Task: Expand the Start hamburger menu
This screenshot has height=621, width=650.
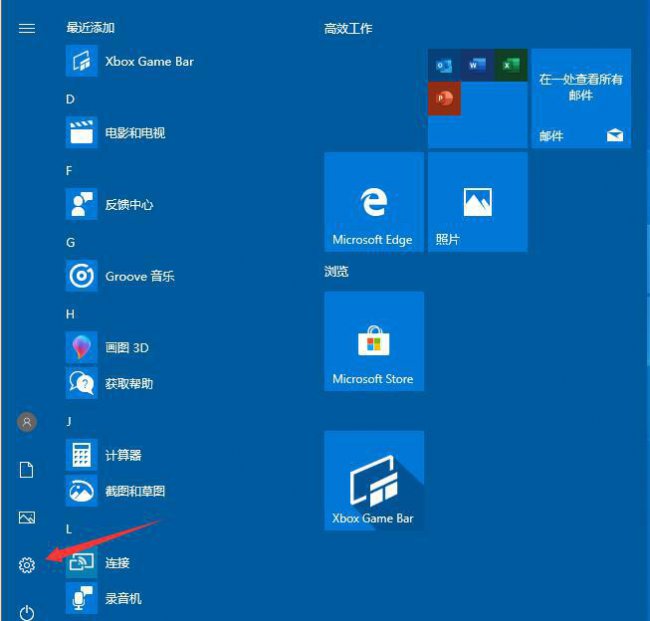Action: tap(27, 28)
